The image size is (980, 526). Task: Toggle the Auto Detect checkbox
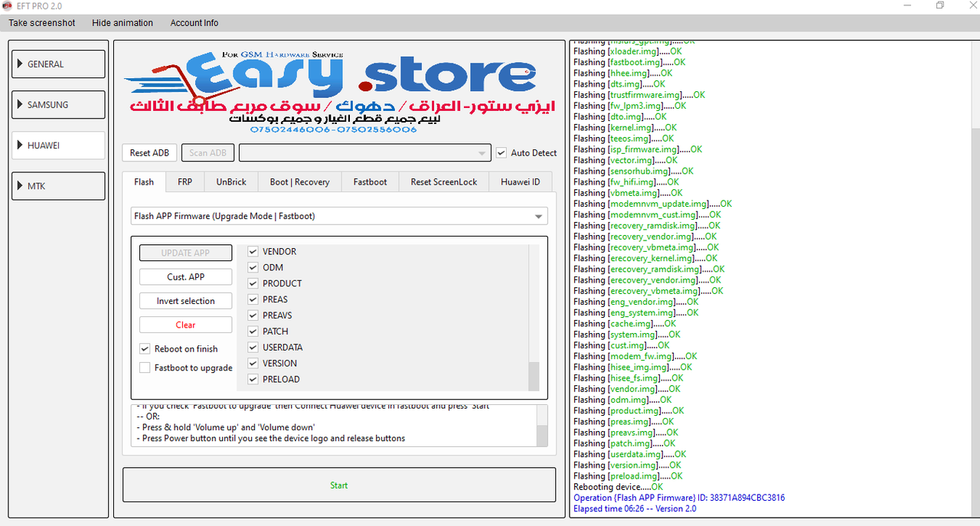(501, 153)
